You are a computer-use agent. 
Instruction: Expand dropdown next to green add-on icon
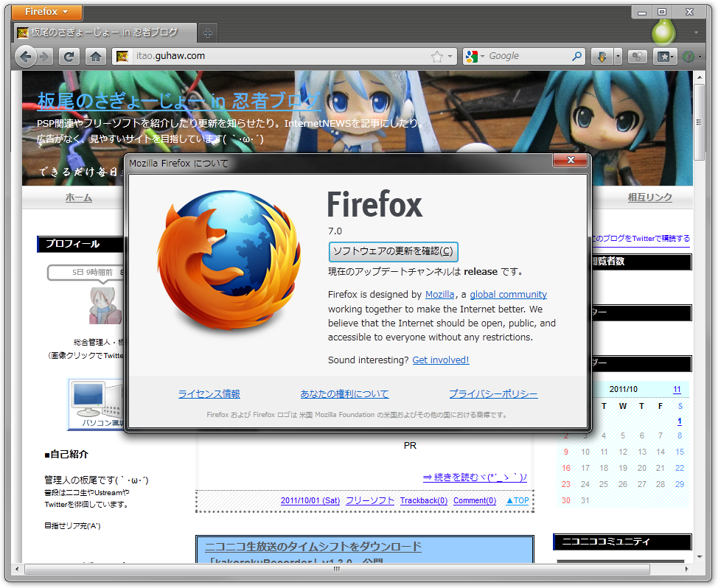(x=700, y=57)
